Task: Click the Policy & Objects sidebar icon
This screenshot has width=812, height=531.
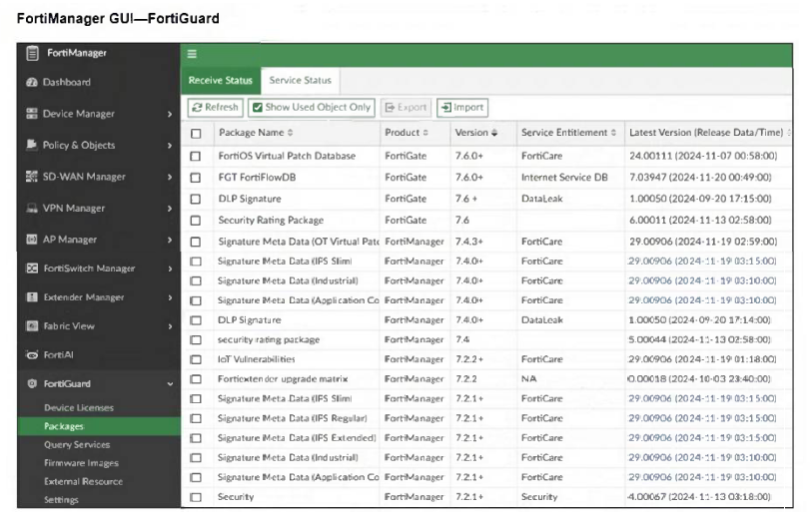Action: click(32, 145)
